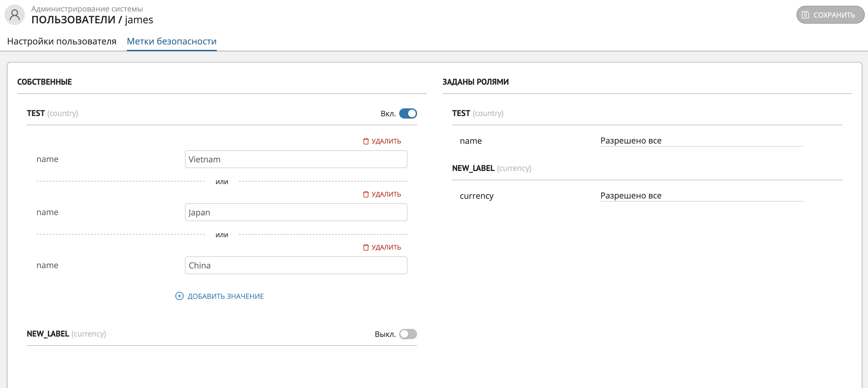
Task: Click trash icon above China field
Action: (x=366, y=247)
